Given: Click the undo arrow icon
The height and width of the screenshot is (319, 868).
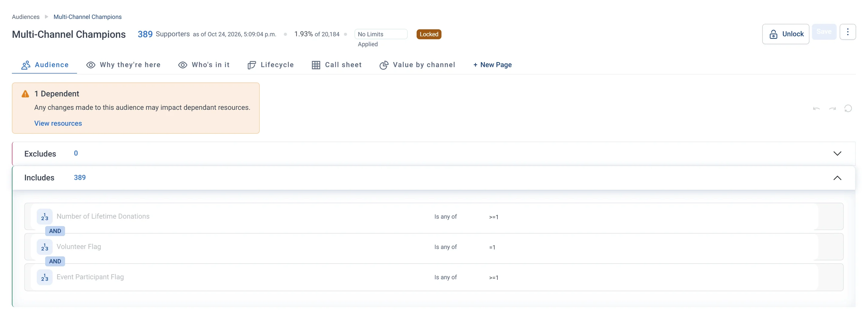Looking at the screenshot, I should click(x=816, y=109).
